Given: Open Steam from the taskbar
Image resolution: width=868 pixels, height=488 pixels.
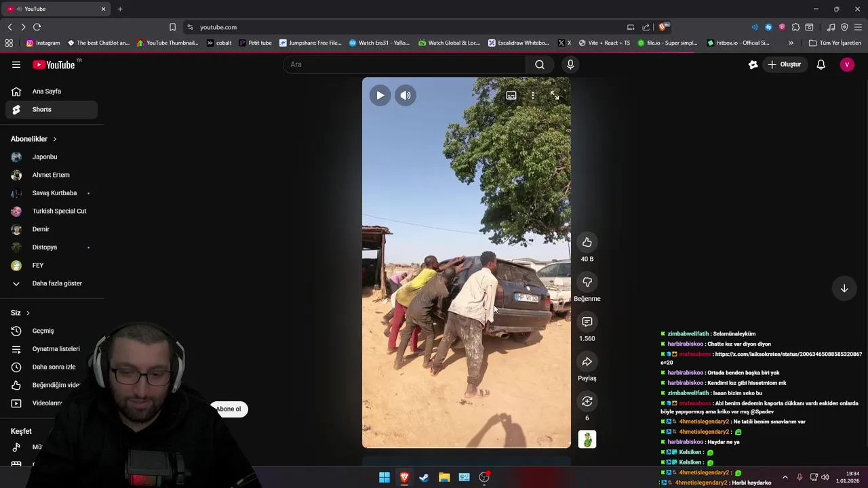Looking at the screenshot, I should [x=424, y=477].
